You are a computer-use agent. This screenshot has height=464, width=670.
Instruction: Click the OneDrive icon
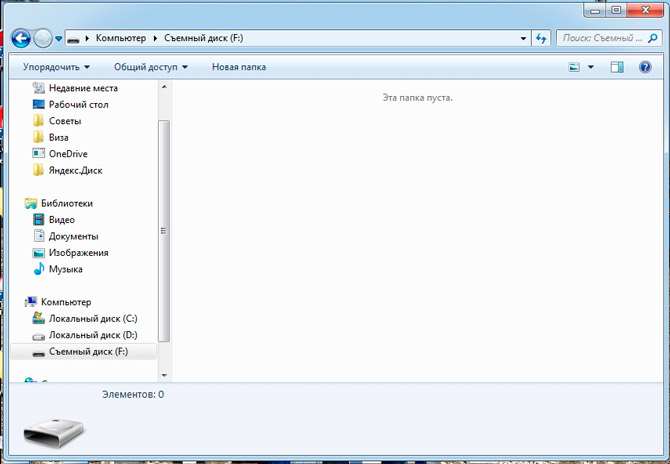(38, 153)
